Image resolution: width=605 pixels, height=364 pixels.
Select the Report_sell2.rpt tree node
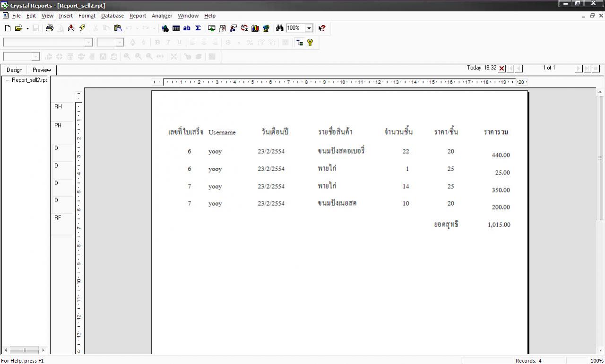coord(29,80)
